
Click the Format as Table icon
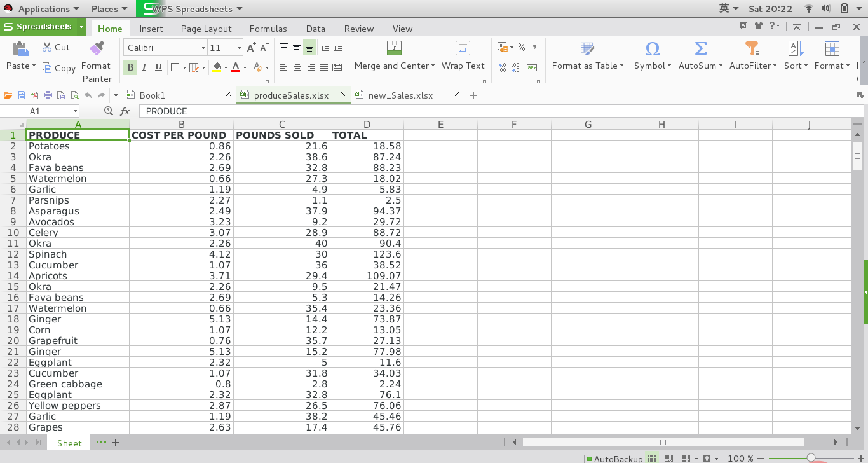(588, 48)
